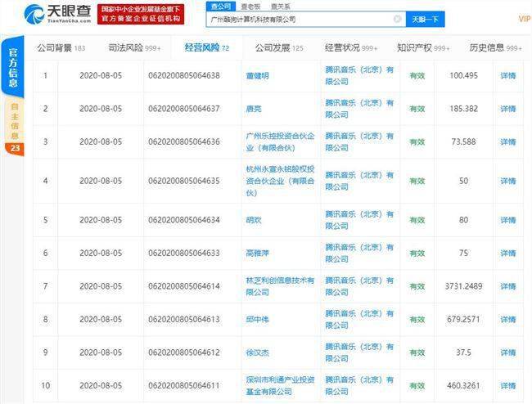Screen dimensions: 532x404
Task: Open 详情 for row 6
Action: [508, 254]
